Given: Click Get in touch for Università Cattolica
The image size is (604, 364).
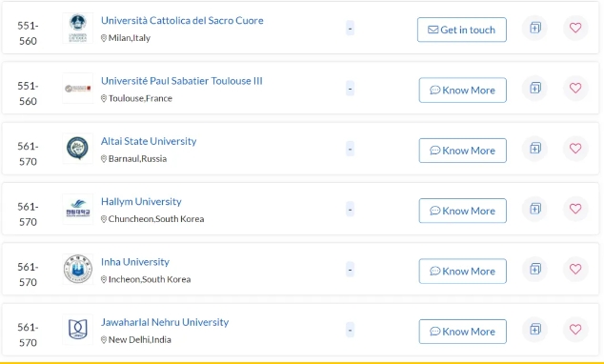Looking at the screenshot, I should (x=462, y=30).
